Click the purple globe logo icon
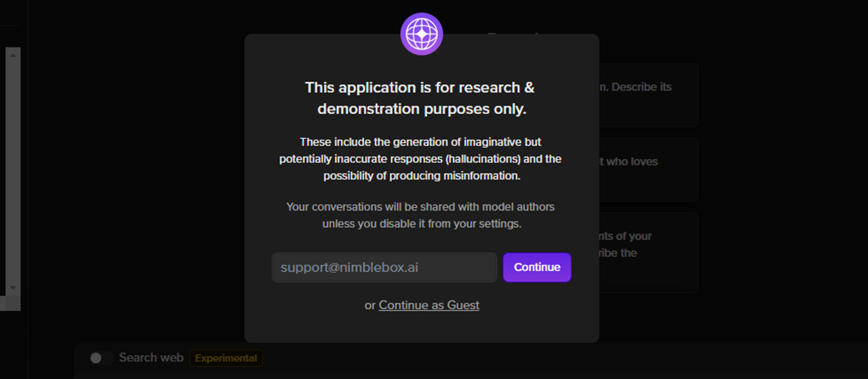Image resolution: width=868 pixels, height=379 pixels. coord(422,34)
